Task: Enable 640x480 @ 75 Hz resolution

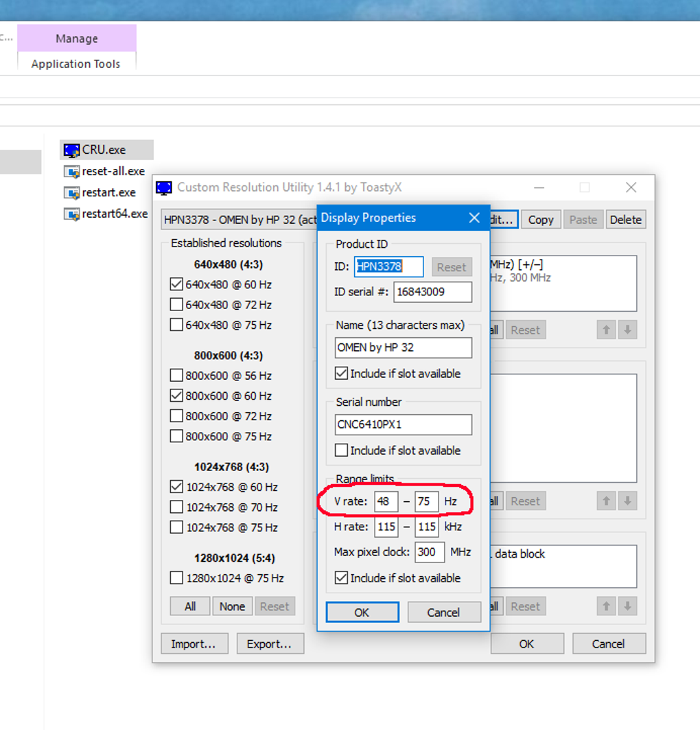Action: pyautogui.click(x=176, y=324)
